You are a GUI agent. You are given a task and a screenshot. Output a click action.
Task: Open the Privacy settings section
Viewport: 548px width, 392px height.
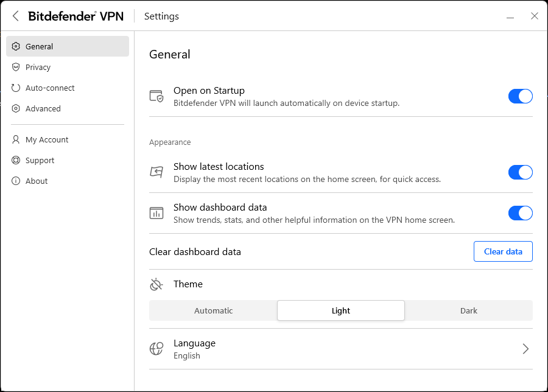pos(38,68)
